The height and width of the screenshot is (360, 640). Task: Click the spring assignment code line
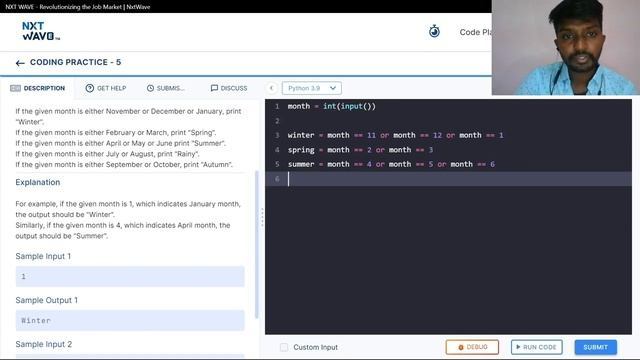360,150
